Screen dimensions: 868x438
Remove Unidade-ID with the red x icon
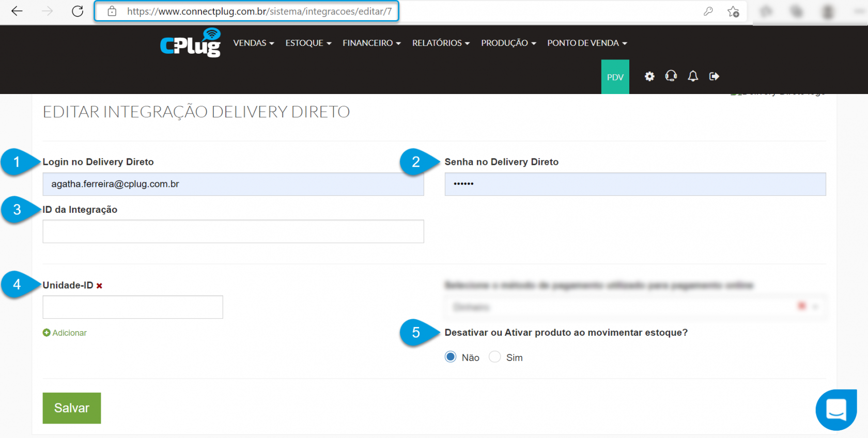[99, 286]
